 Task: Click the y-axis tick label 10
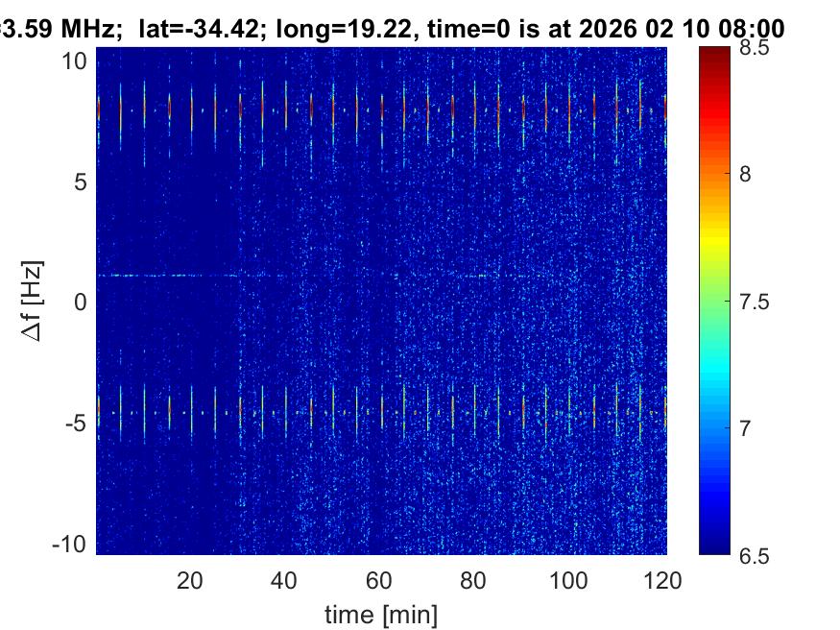pyautogui.click(x=77, y=61)
